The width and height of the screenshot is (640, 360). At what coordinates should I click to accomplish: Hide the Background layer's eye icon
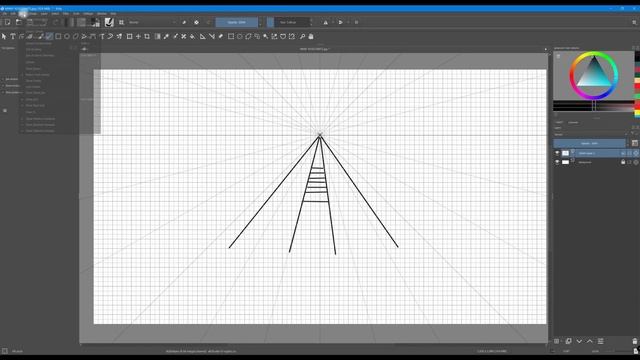(557, 162)
